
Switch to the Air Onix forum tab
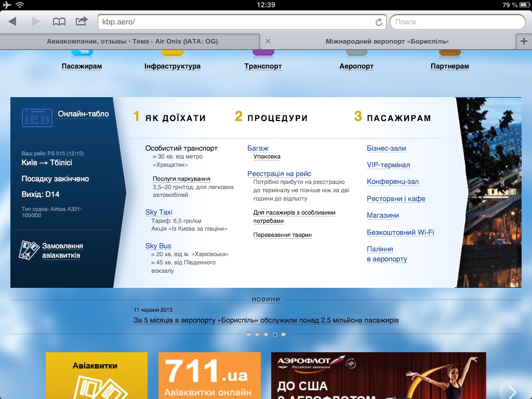(132, 42)
